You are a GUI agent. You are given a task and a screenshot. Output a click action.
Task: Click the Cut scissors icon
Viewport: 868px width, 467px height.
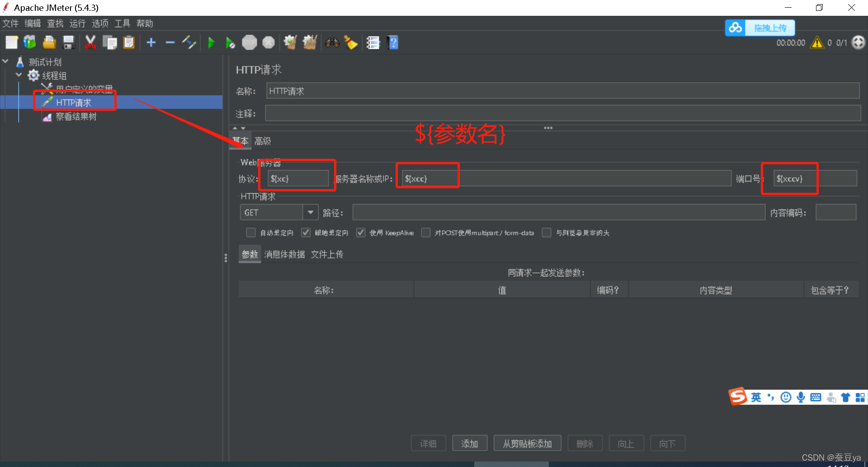click(x=90, y=43)
